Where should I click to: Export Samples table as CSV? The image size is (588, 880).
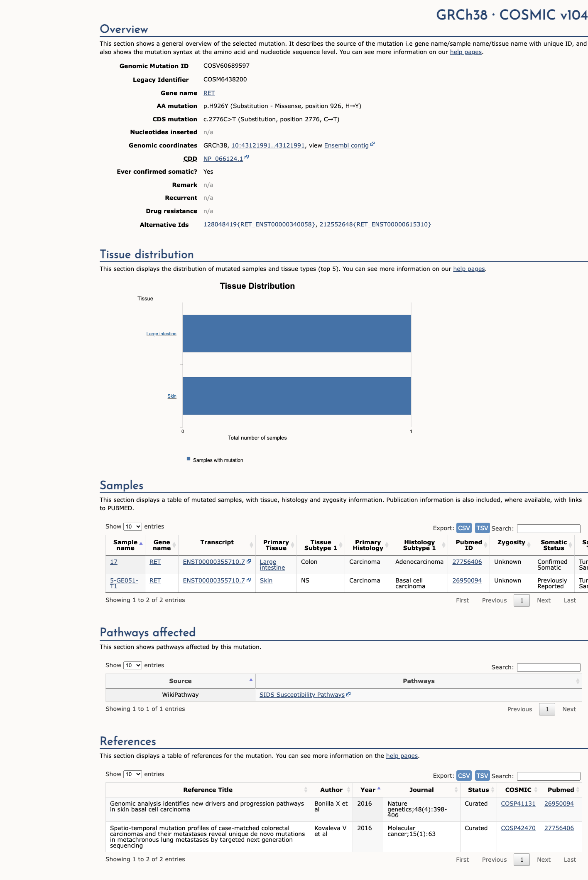coord(464,528)
